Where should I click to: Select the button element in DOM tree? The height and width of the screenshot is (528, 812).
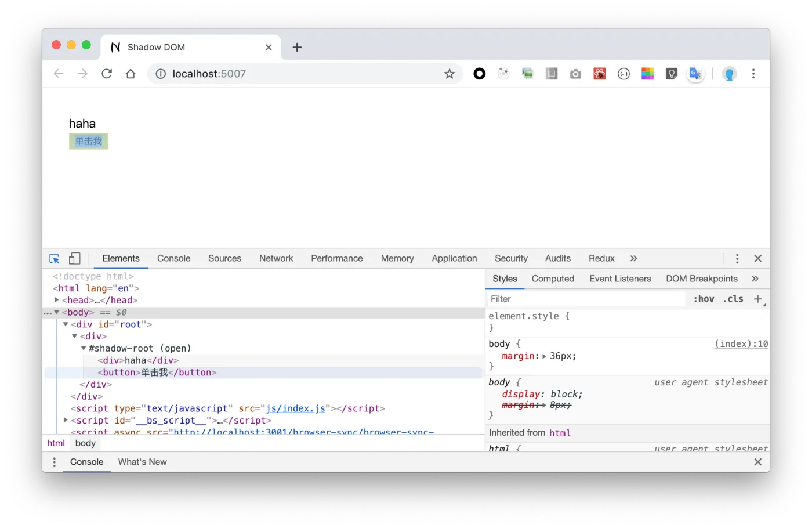coord(157,373)
